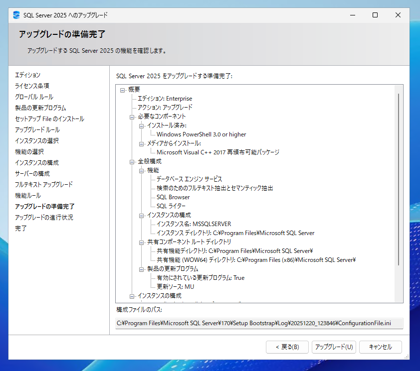This screenshot has width=420, height=371.
Task: Select インスタンス名: MSSQLSERVER row
Action: click(194, 224)
